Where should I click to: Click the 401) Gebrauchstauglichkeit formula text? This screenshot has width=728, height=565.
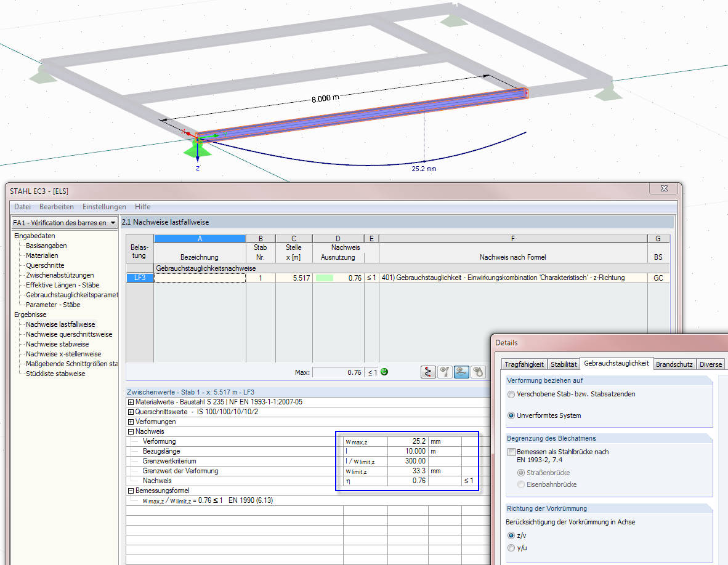pyautogui.click(x=503, y=278)
